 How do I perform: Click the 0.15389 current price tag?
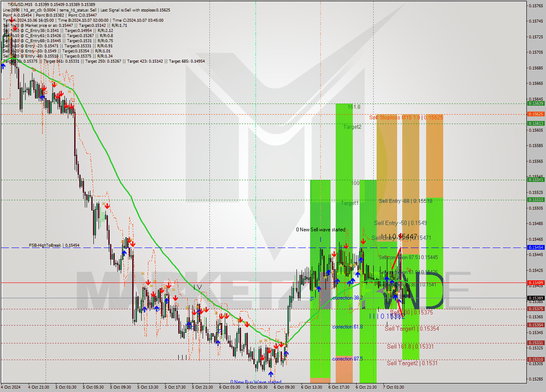click(536, 298)
